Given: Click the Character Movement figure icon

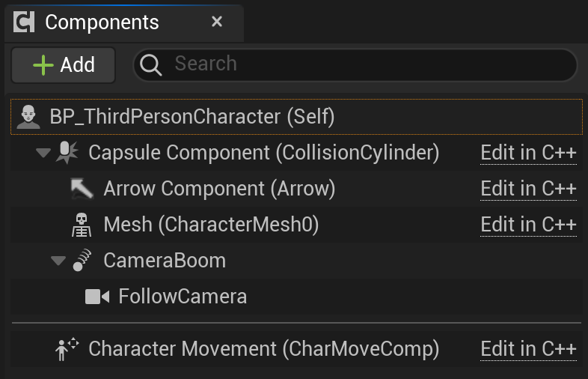Looking at the screenshot, I should 67,349.
